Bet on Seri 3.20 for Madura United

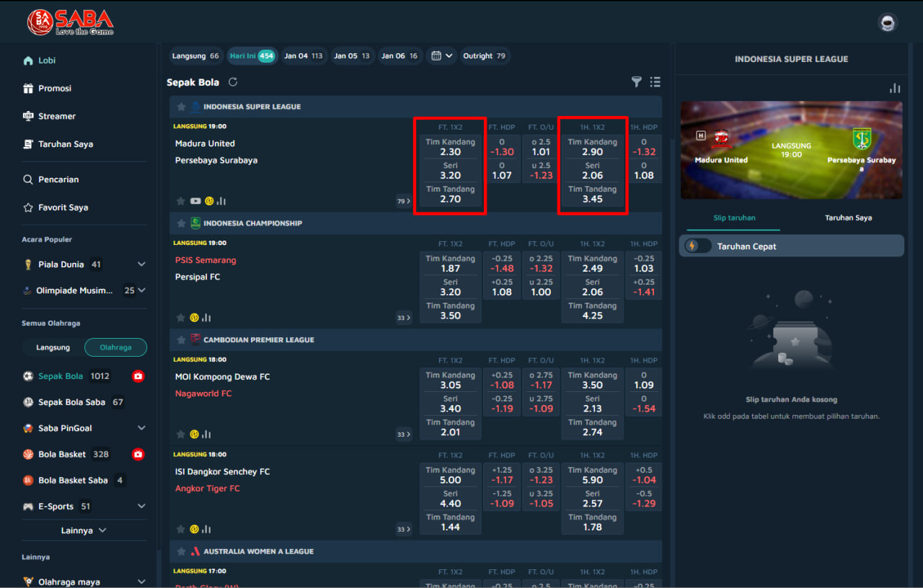450,171
